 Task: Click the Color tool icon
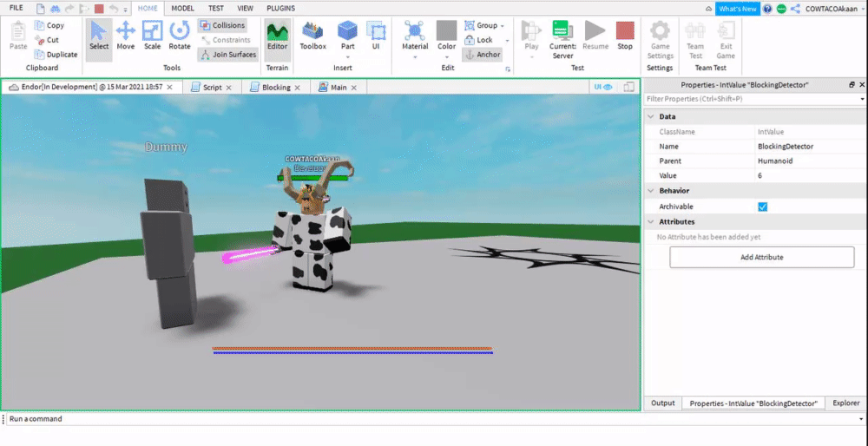click(447, 31)
